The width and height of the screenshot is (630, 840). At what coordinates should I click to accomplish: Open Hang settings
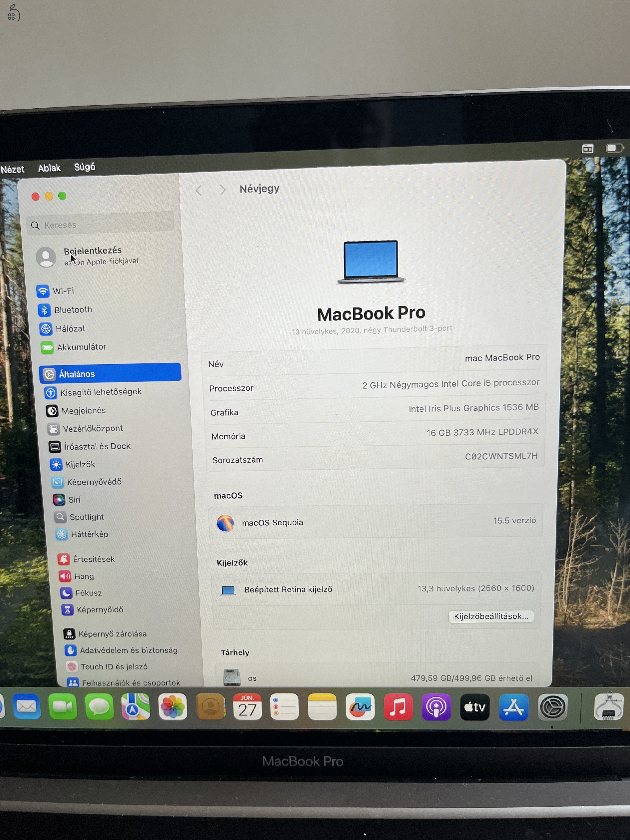[84, 576]
